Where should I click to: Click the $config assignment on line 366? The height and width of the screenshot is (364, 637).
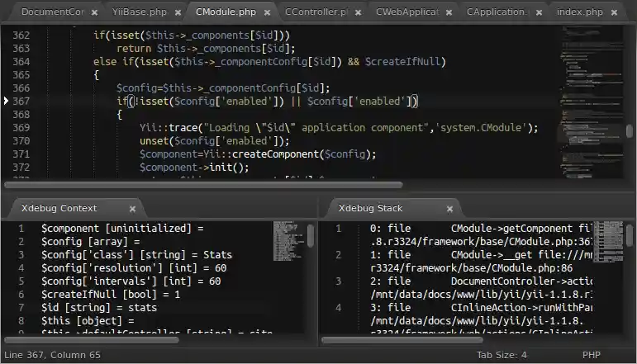[223, 88]
